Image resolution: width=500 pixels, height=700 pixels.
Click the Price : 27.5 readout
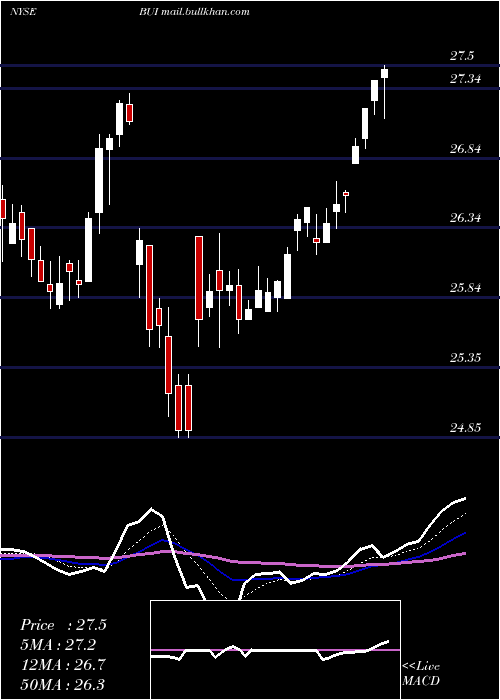tap(63, 625)
